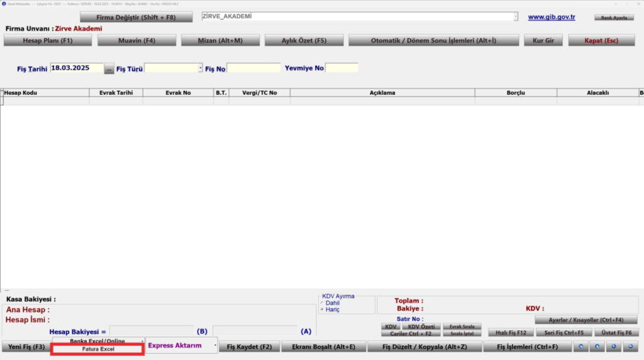Screen dimensions: 644x360
Task: Jump to the last record arrow icon
Action: pyautogui.click(x=630, y=346)
